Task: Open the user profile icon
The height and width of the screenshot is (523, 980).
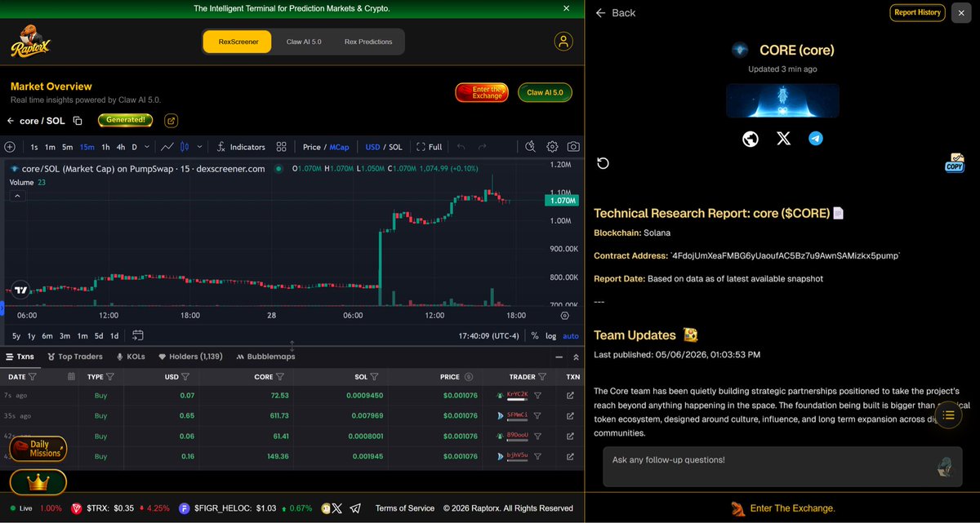Action: (563, 42)
